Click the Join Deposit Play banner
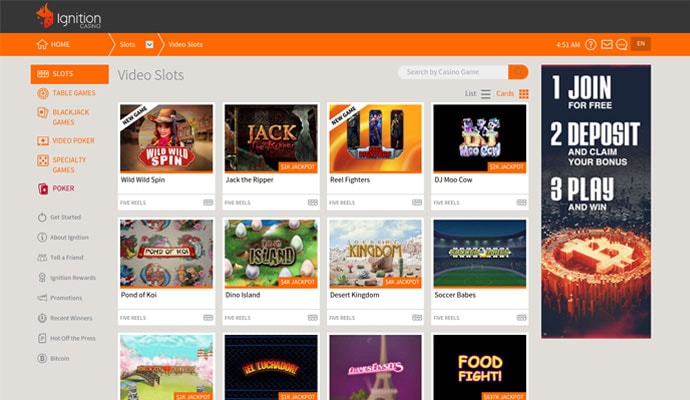Viewport: 690px width, 400px height. 595,200
